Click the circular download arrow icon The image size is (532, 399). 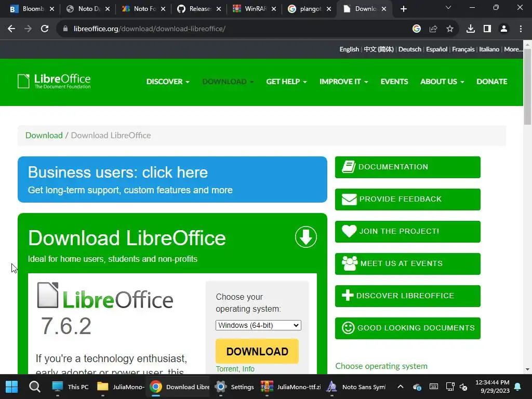pyautogui.click(x=305, y=237)
